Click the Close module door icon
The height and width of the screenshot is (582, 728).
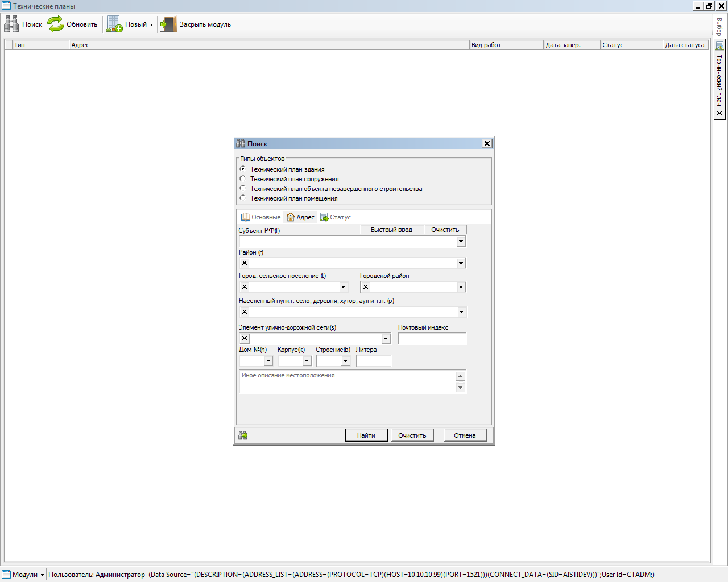(168, 24)
